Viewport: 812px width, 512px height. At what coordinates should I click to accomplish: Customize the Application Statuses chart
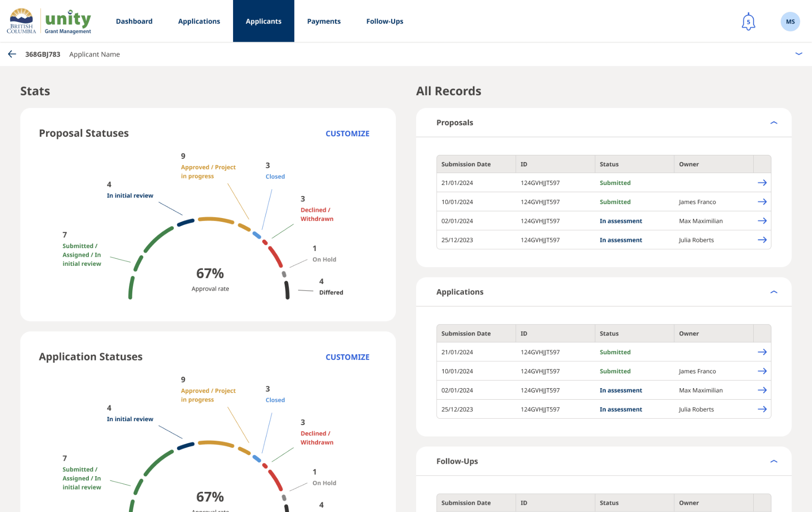click(347, 357)
